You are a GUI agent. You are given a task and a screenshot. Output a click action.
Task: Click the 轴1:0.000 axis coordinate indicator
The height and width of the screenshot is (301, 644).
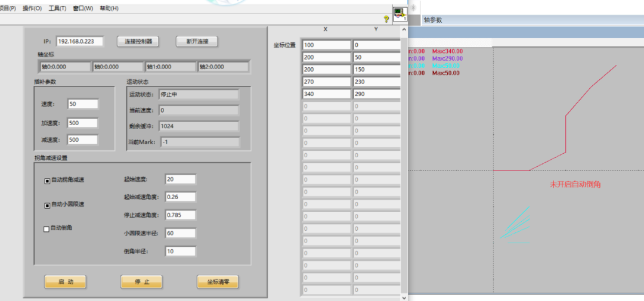pos(171,67)
